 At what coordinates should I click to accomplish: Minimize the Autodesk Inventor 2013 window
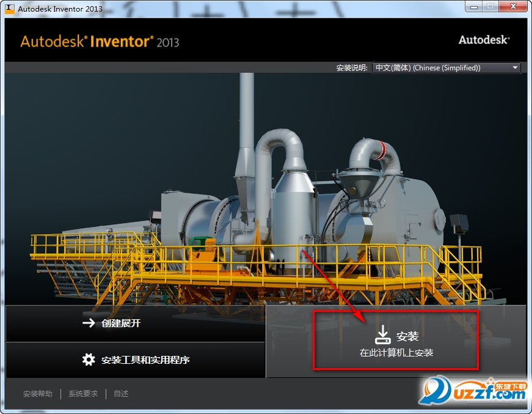click(473, 7)
